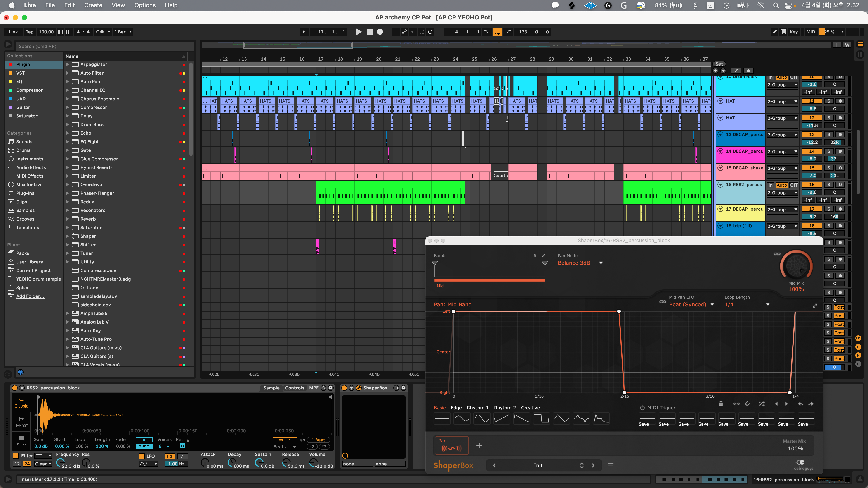Screen dimensions: 868x488
Task: Click the 24 dB filter slope button
Action: pos(27,464)
